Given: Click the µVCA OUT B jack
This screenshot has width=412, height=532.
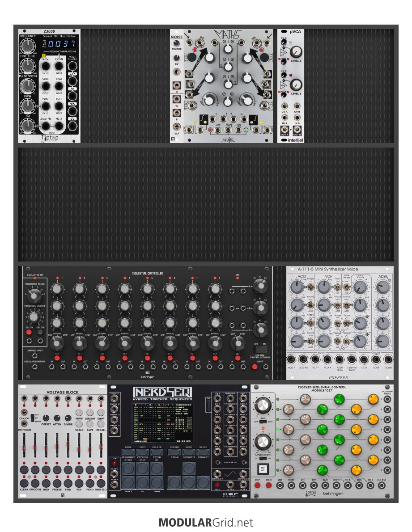Looking at the screenshot, I should (x=297, y=130).
